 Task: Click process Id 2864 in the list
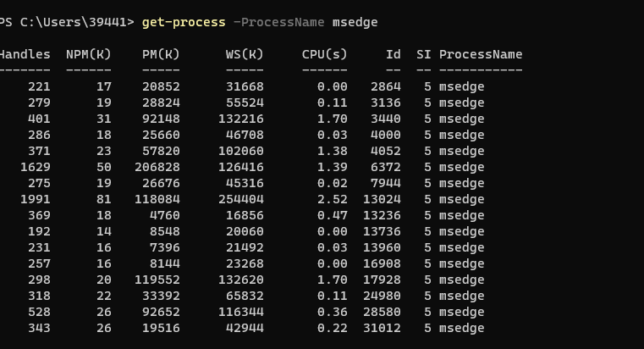(386, 86)
